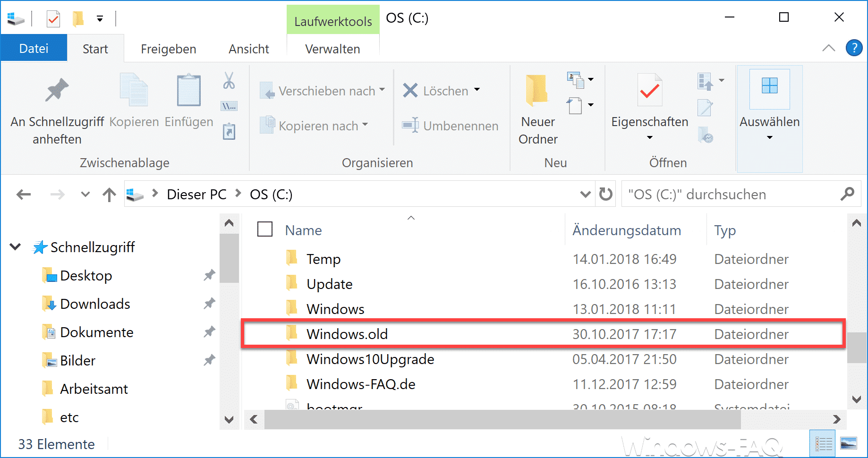This screenshot has height=458, width=868.
Task: Click the properties checkmark in quick access toolbar
Action: tap(53, 19)
